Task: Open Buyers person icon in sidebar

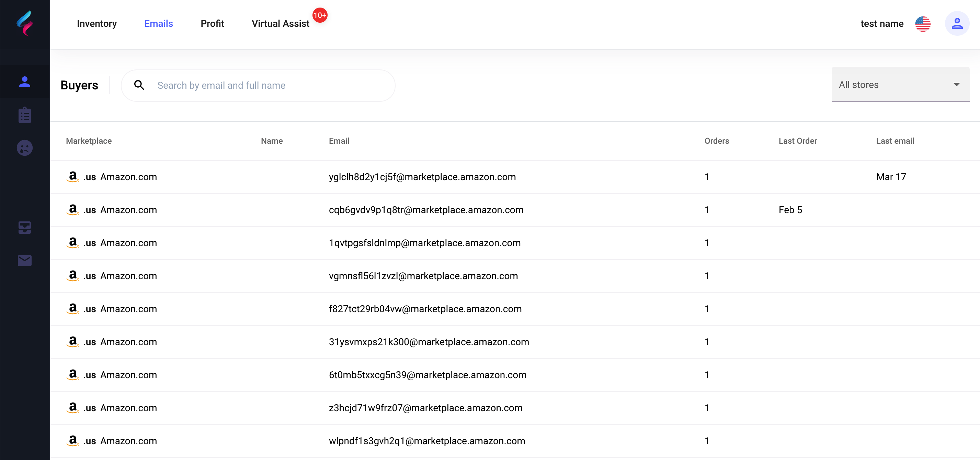Action: pos(25,82)
